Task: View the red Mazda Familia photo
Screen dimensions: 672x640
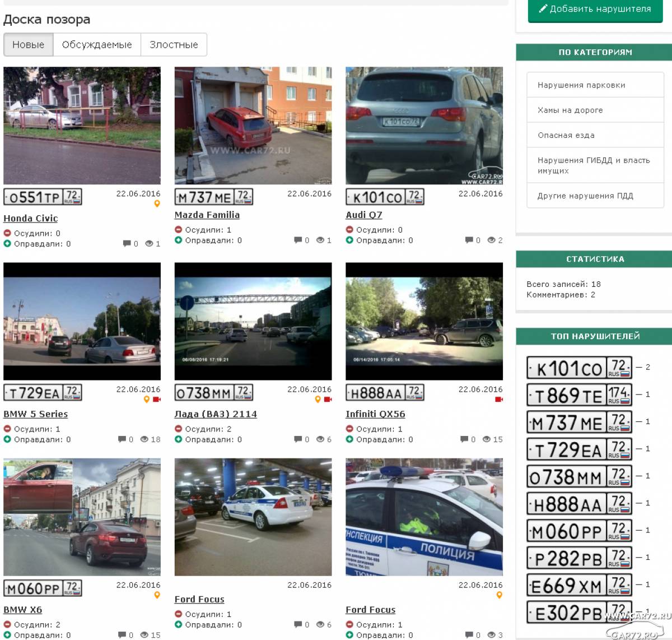Action: 253,126
